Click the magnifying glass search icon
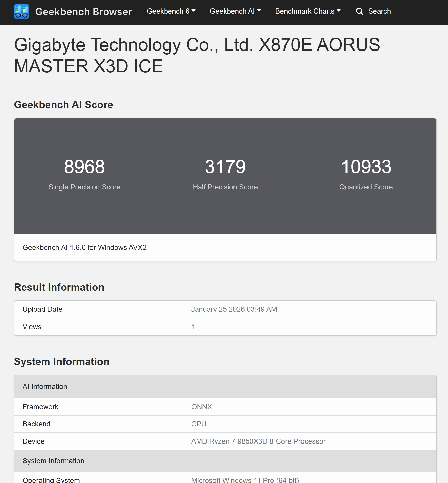 pos(359,11)
